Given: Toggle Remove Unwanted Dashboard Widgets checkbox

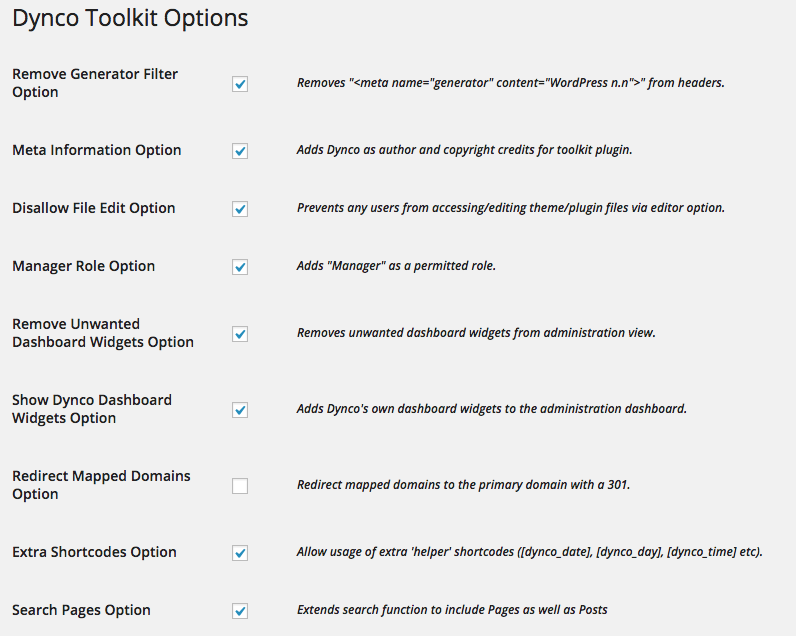Looking at the screenshot, I should point(240,333).
